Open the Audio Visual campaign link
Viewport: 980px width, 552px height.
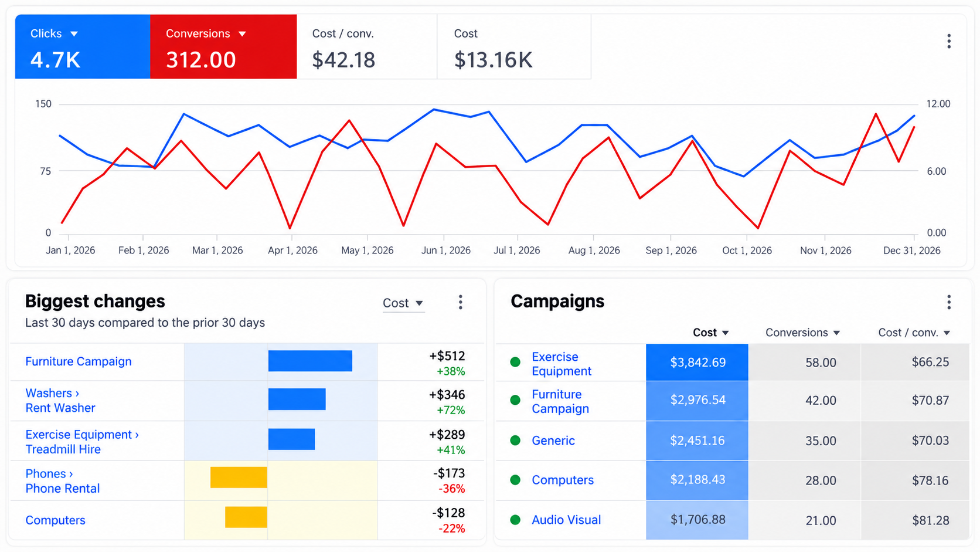[x=566, y=520]
